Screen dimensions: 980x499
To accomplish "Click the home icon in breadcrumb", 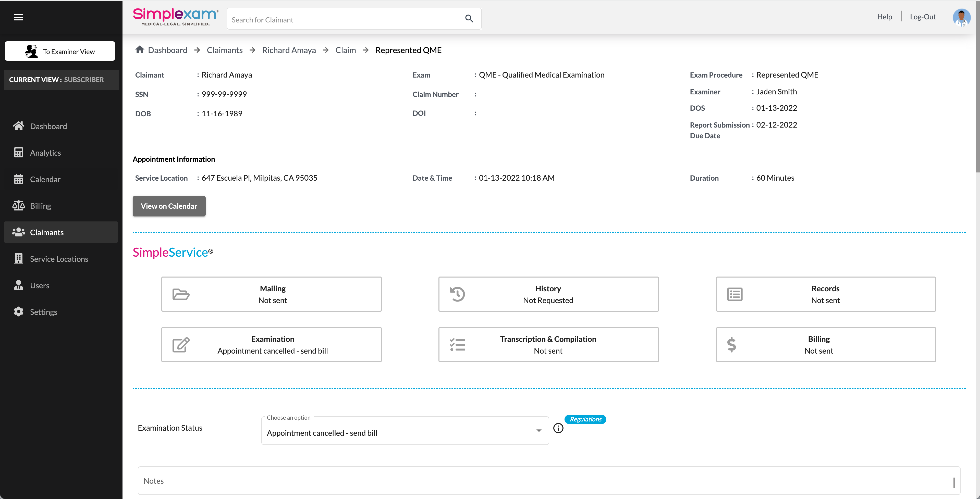I will click(x=140, y=50).
